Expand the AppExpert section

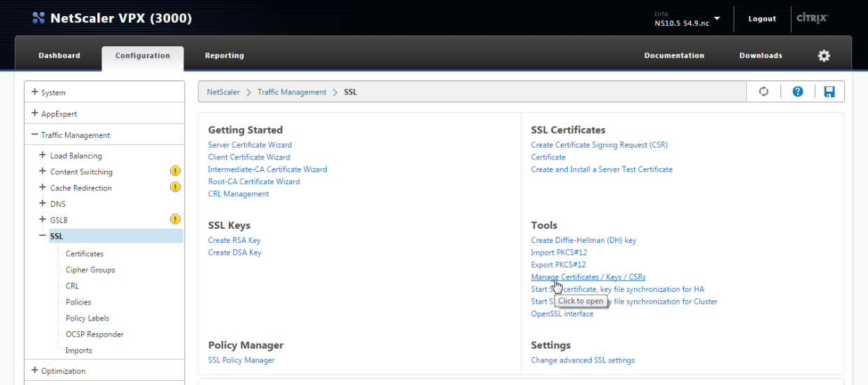click(x=35, y=113)
